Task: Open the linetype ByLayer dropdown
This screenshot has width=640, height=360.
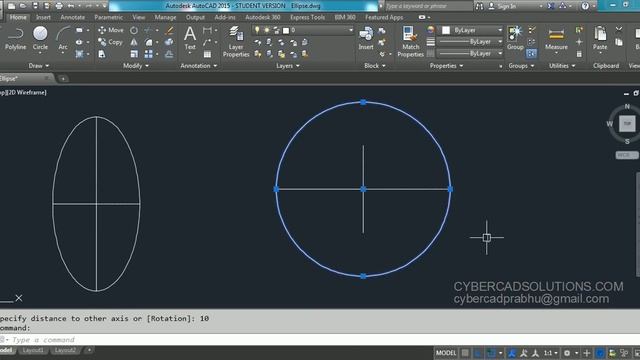Action: pos(470,53)
